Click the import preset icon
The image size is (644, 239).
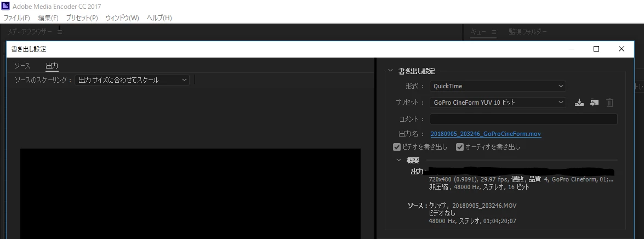coord(594,103)
